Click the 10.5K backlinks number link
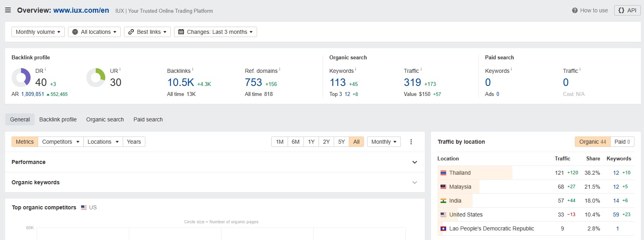Image resolution: width=644 pixels, height=240 pixels. click(181, 82)
